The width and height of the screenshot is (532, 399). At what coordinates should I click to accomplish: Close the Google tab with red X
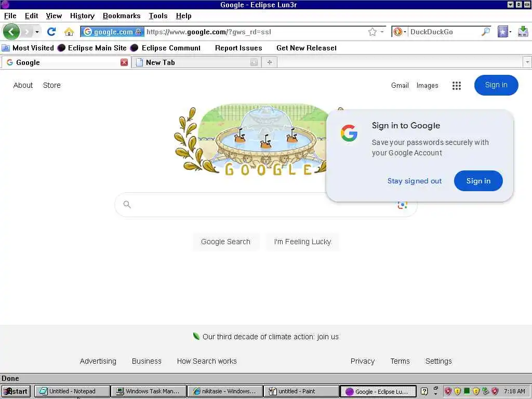point(124,62)
